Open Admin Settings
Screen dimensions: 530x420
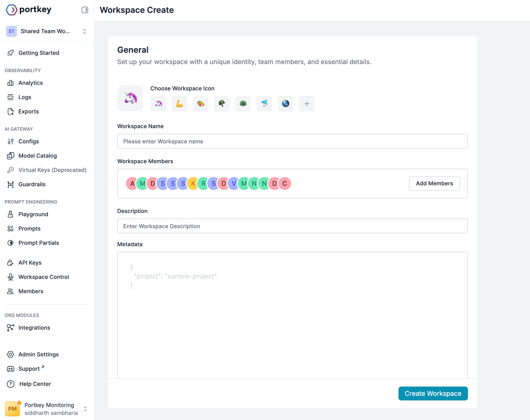(x=39, y=355)
